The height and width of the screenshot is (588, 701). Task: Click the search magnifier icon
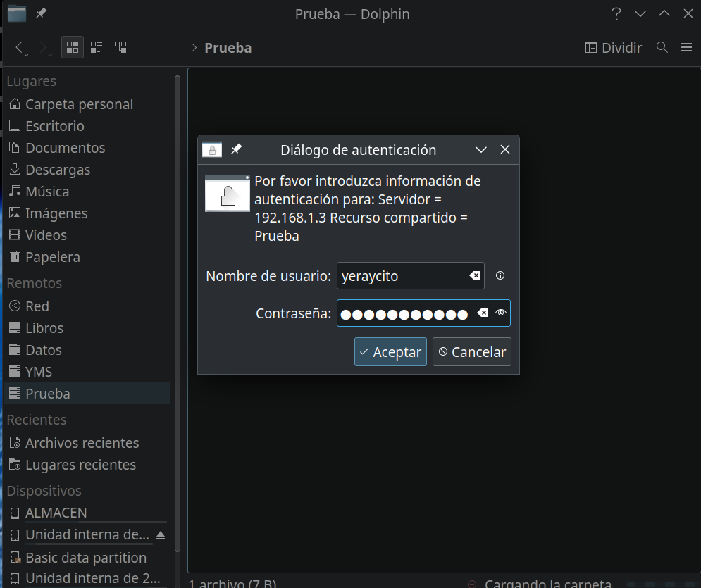(x=662, y=47)
